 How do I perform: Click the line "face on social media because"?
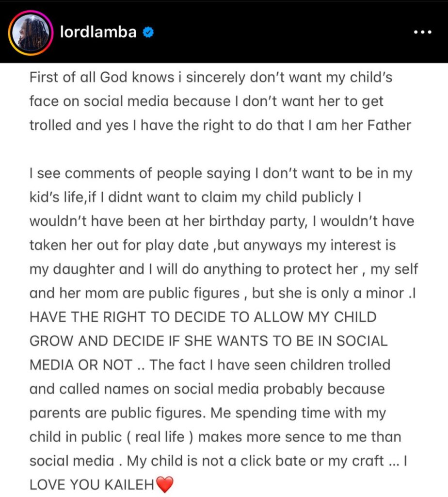coord(207,101)
